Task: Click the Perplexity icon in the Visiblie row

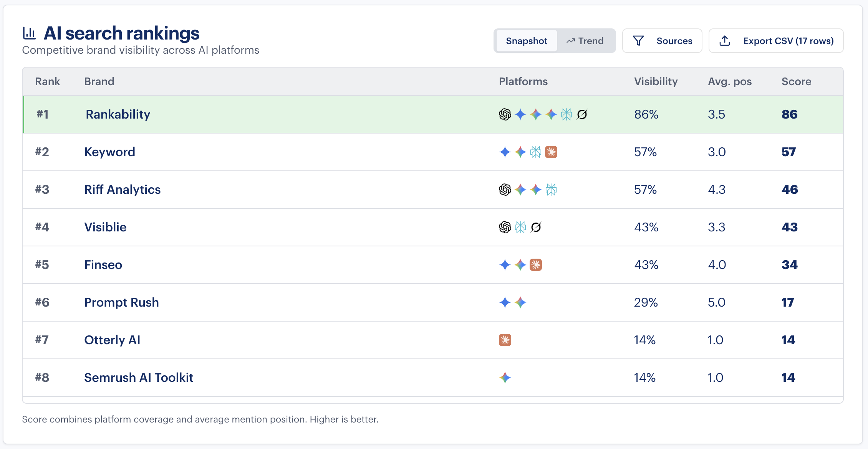Action: (520, 227)
